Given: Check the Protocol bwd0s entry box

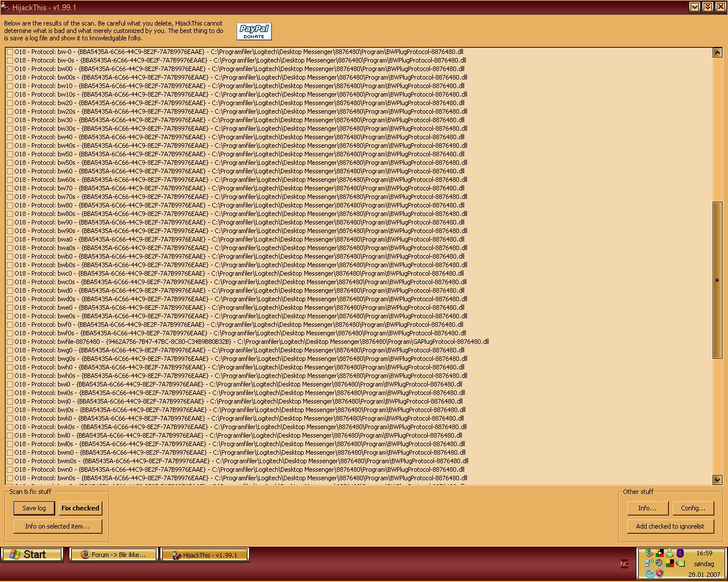Looking at the screenshot, I should (x=10, y=299).
